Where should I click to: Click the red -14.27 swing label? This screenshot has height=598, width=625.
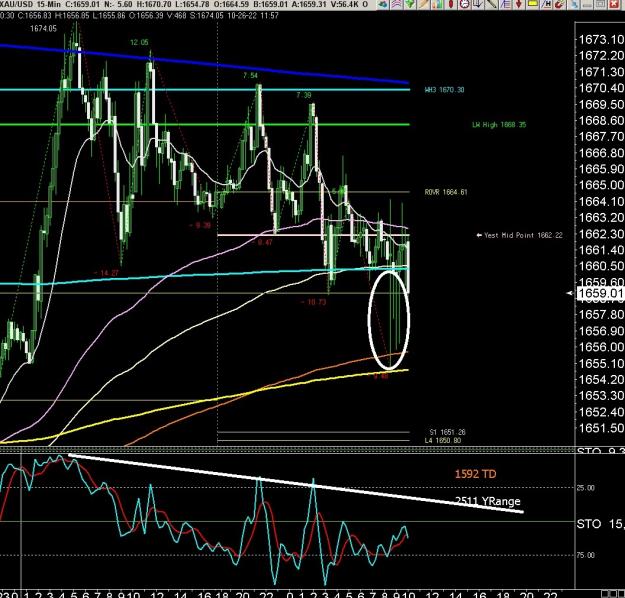(106, 273)
